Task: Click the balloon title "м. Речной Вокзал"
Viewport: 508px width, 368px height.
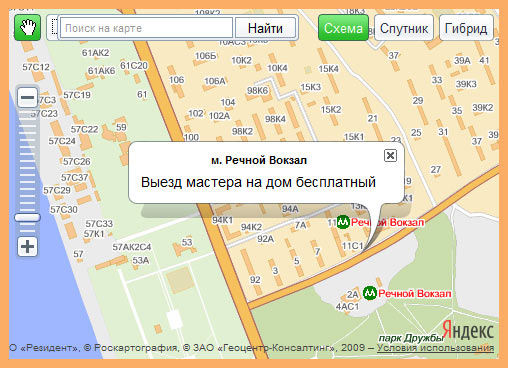Action: point(259,160)
